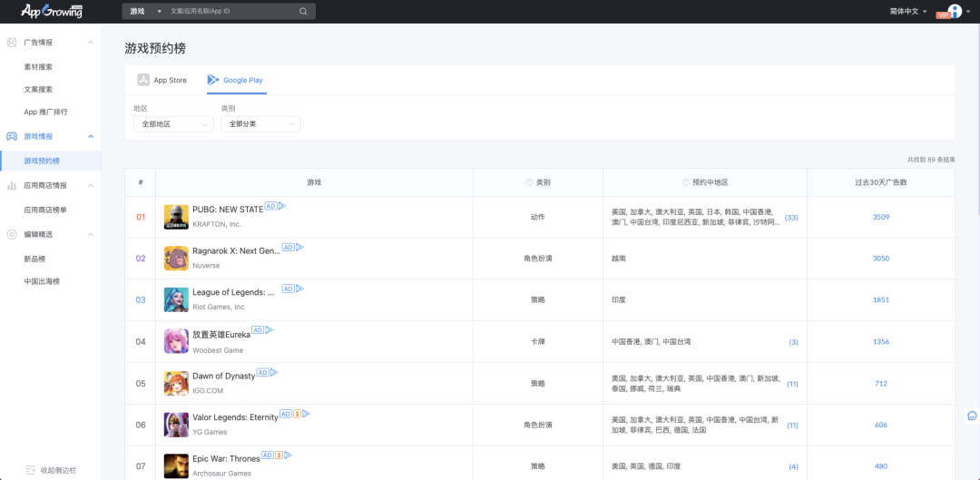Image resolution: width=980 pixels, height=480 pixels.
Task: Click the App Store tab icon
Action: [x=143, y=80]
